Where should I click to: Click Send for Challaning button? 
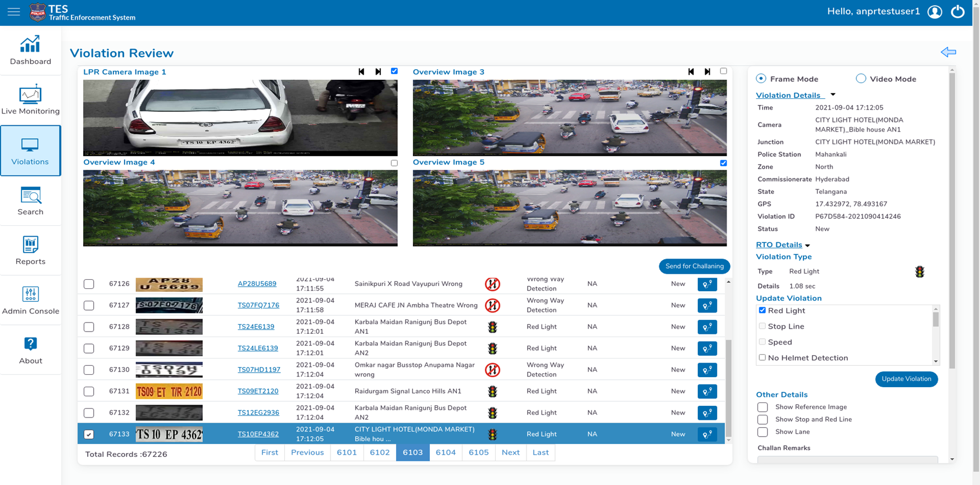coord(694,266)
